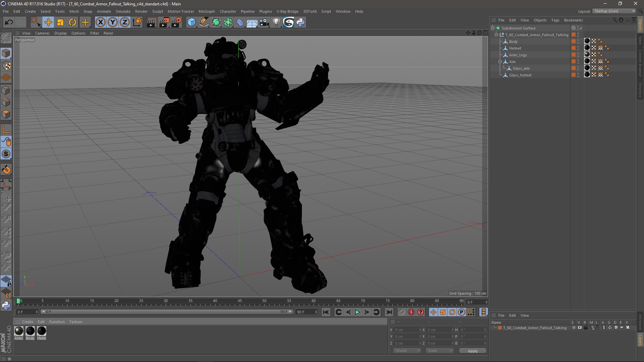
Task: Open the Scale mode dropdown
Action: [x=440, y=351]
